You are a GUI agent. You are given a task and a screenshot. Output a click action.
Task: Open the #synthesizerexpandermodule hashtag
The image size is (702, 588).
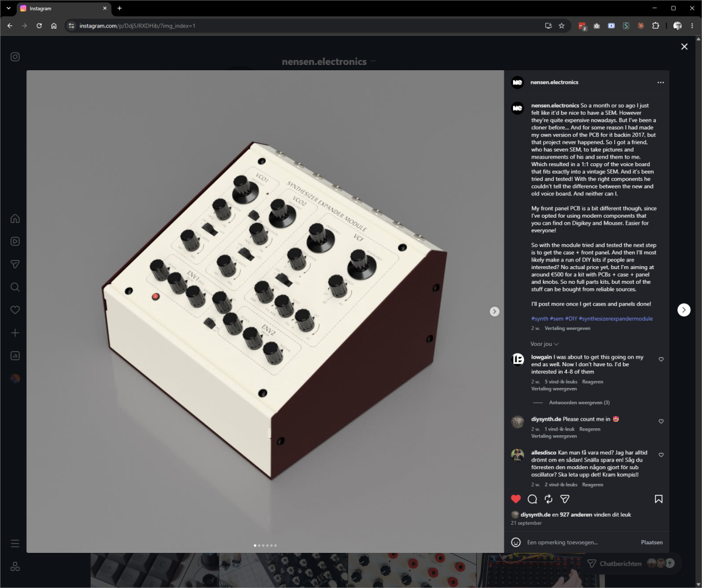[615, 318]
